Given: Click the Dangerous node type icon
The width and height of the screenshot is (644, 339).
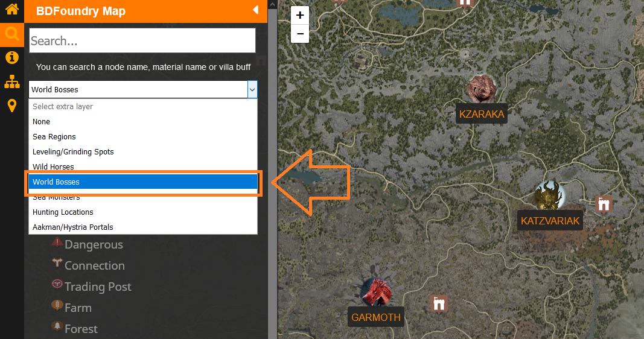Looking at the screenshot, I should [57, 242].
